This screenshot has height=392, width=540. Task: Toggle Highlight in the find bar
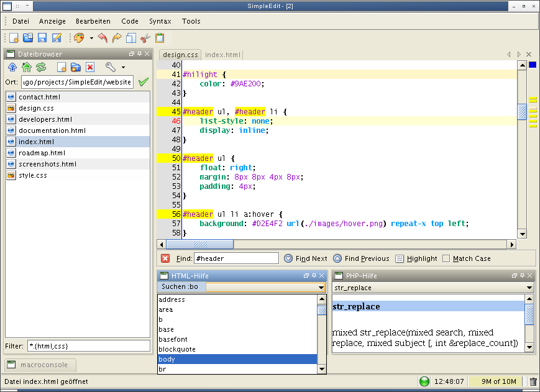click(416, 258)
